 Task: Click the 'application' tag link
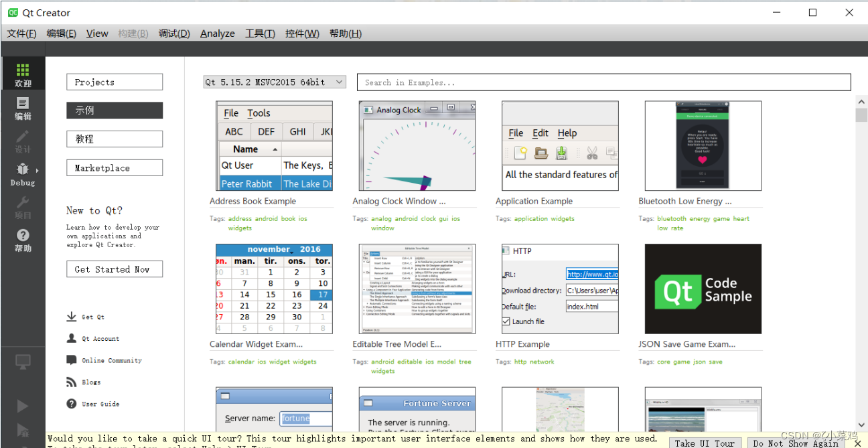531,218
